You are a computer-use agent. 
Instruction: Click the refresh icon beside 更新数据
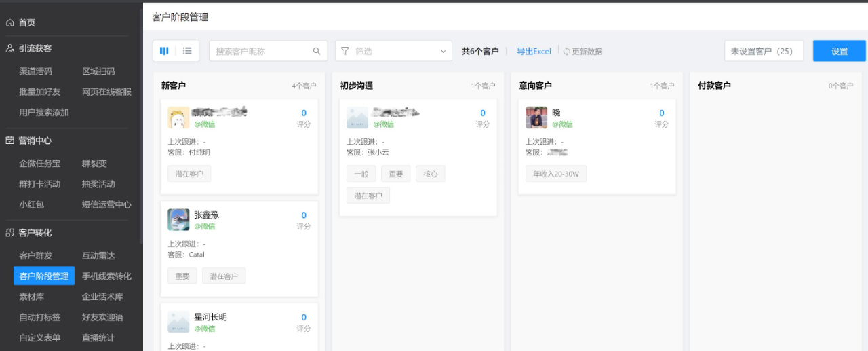tap(566, 52)
